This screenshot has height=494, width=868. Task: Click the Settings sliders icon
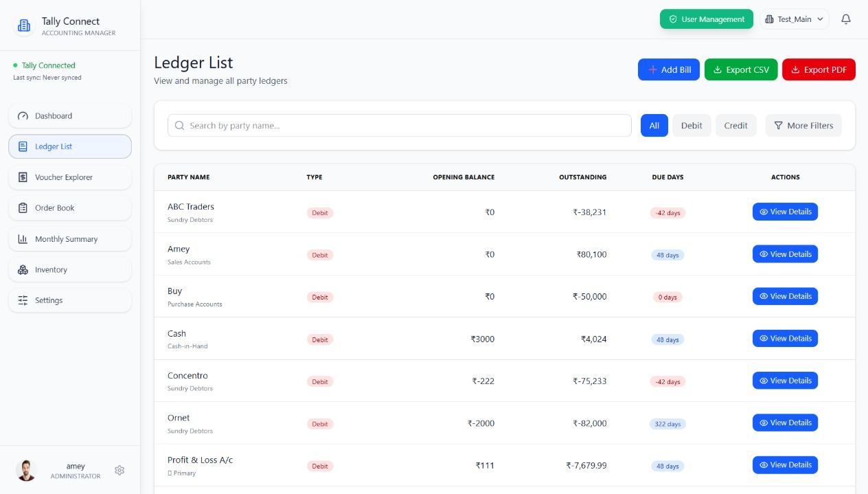[x=23, y=300]
